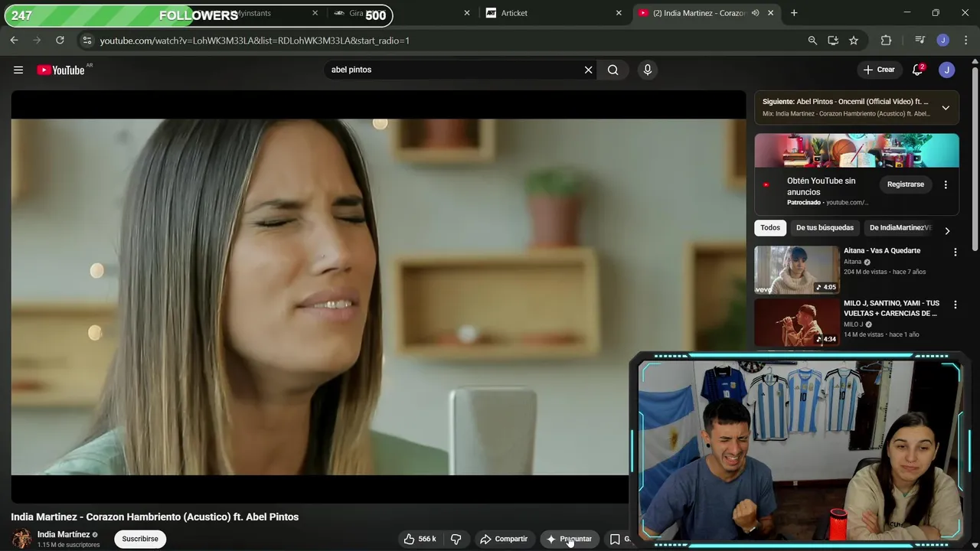
Task: Go back with browser back arrow
Action: point(14,40)
